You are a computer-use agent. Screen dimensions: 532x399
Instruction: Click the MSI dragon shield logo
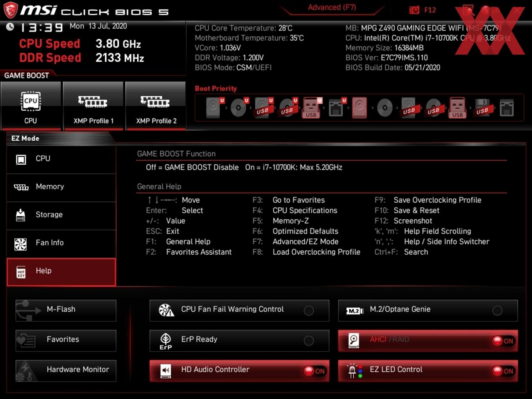click(11, 10)
